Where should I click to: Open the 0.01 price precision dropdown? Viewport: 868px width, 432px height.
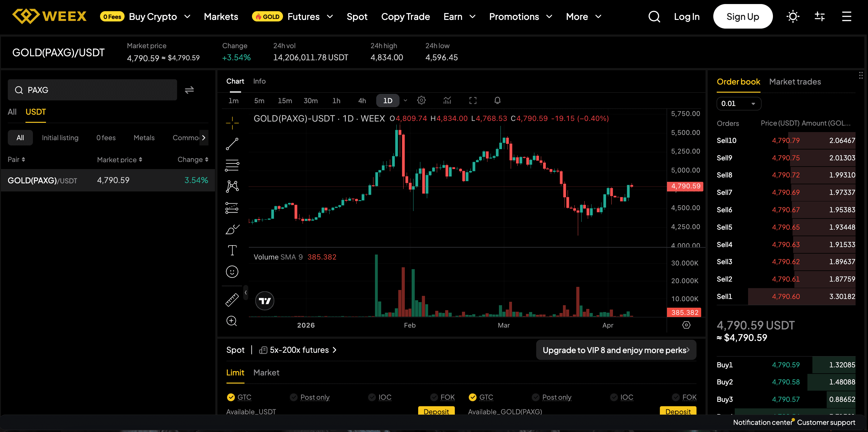tap(739, 103)
